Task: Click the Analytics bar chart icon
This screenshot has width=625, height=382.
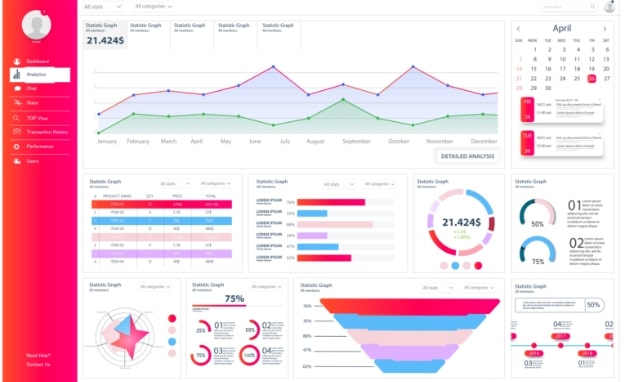Action: 17,74
